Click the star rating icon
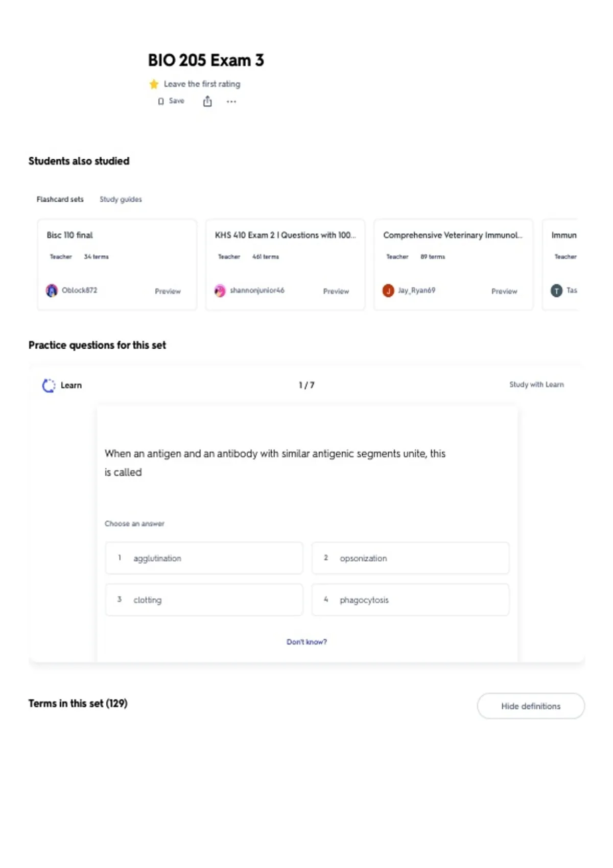Screen dimensions: 613x868 pos(154,84)
